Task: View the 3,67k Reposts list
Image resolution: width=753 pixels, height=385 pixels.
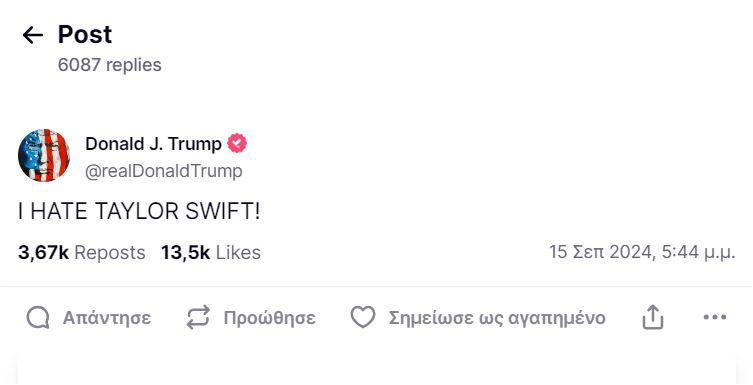Action: point(82,253)
